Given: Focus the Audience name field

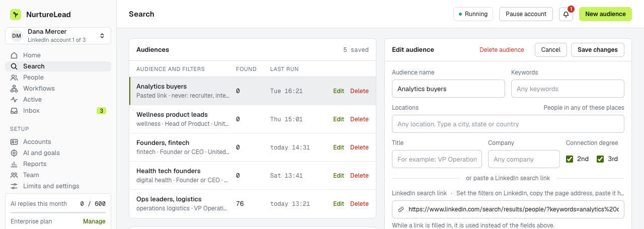Looking at the screenshot, I should pos(448,89).
